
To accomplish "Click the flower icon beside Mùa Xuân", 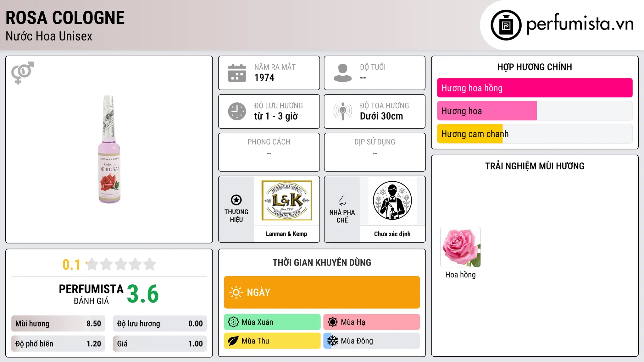I will click(233, 322).
